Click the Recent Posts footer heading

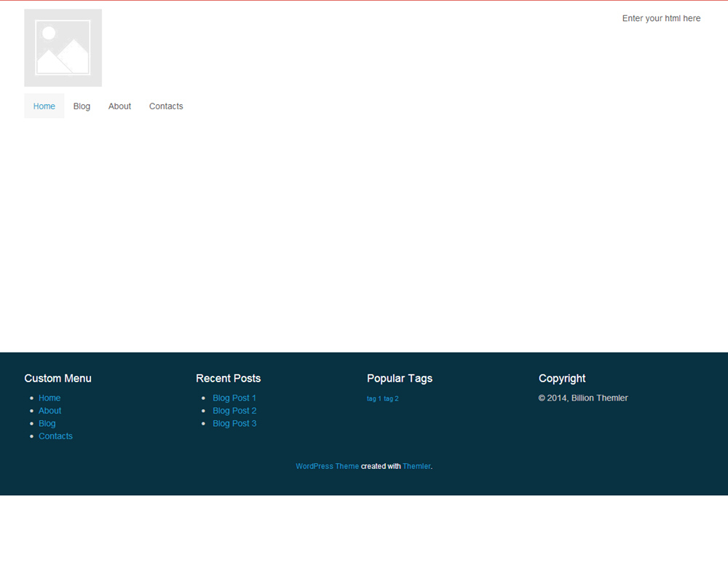pos(229,379)
